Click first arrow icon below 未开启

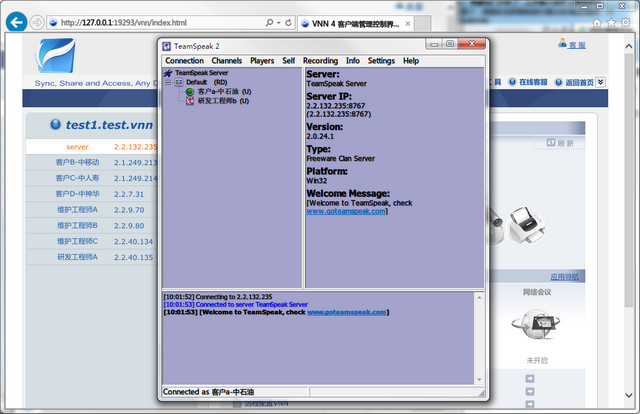(x=530, y=379)
